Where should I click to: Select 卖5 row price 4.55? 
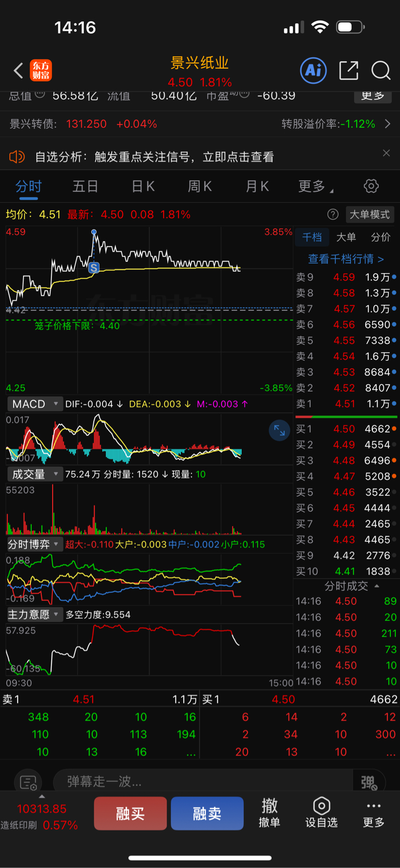[345, 340]
